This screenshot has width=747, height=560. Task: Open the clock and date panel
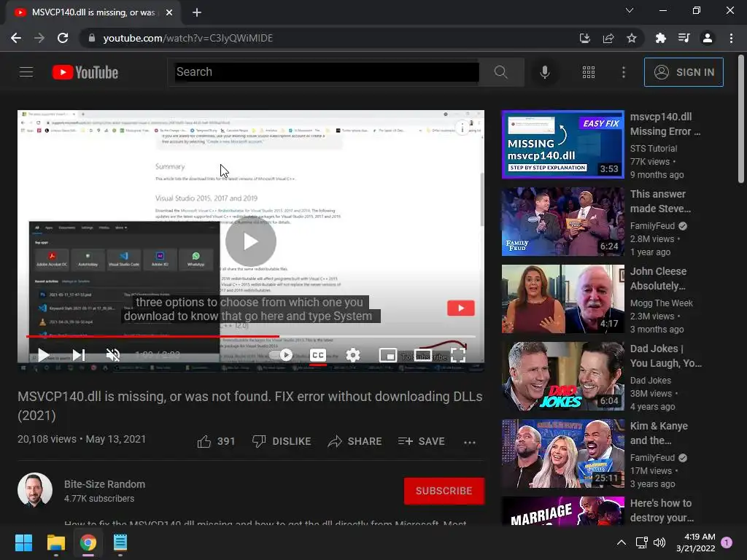tap(695, 542)
